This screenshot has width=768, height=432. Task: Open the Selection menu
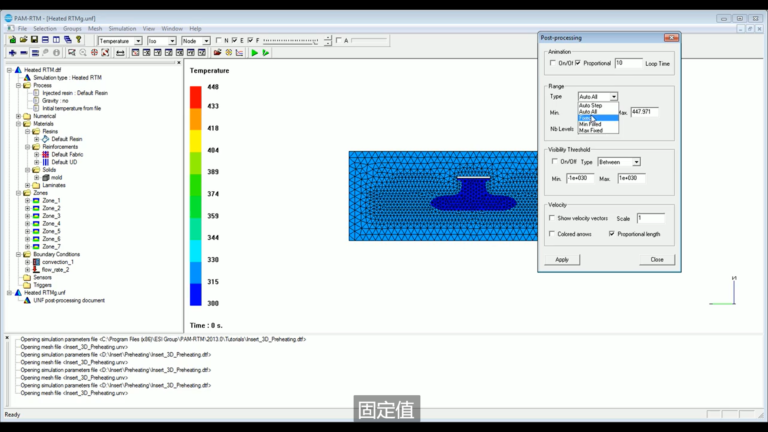pos(45,28)
